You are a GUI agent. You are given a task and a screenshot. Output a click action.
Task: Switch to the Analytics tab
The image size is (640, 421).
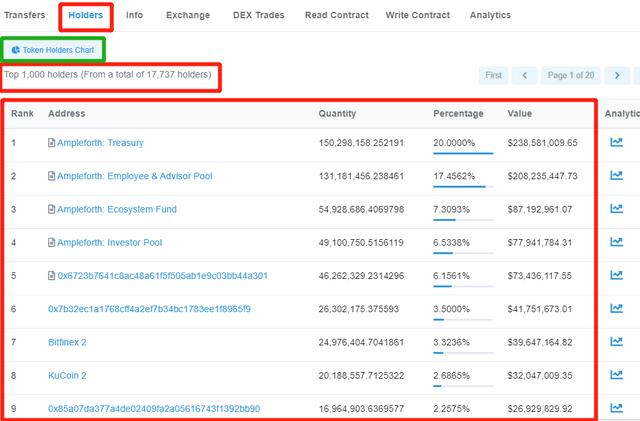[x=490, y=15]
